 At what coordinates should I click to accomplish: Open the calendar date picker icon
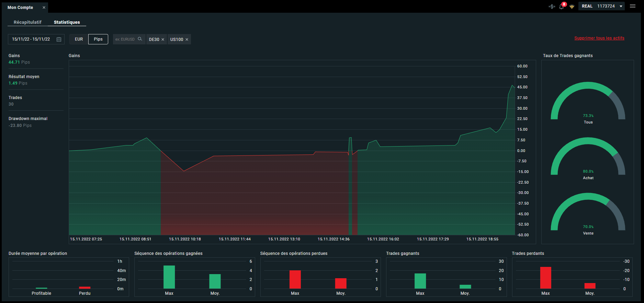coord(59,39)
